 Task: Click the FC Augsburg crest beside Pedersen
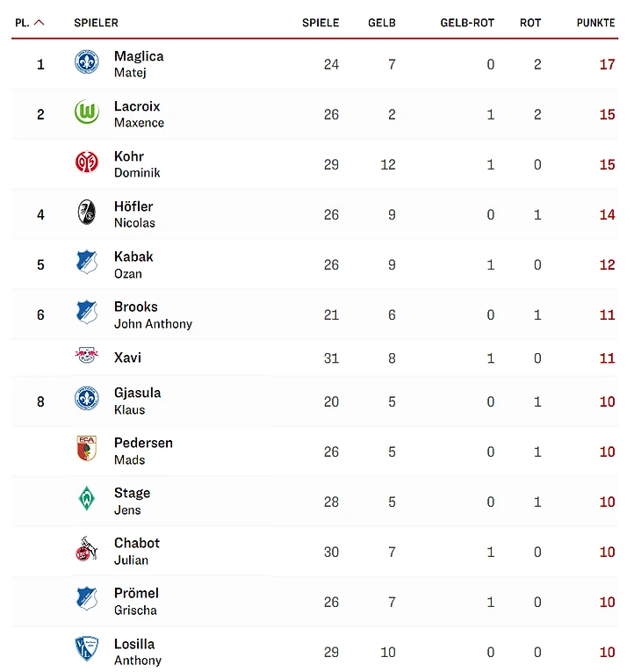(x=87, y=451)
